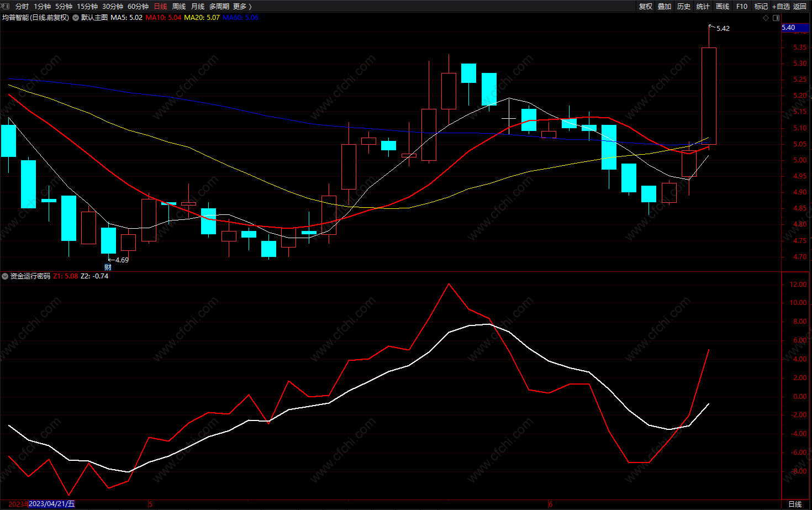This screenshot has width=812, height=510.
Task: Click the MA5: 5.02 label
Action: (126, 18)
